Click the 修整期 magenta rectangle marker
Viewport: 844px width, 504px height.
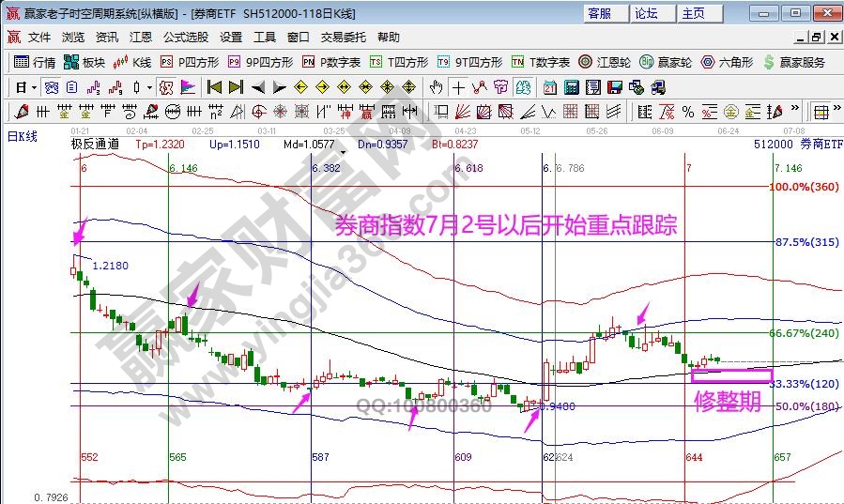[731, 375]
